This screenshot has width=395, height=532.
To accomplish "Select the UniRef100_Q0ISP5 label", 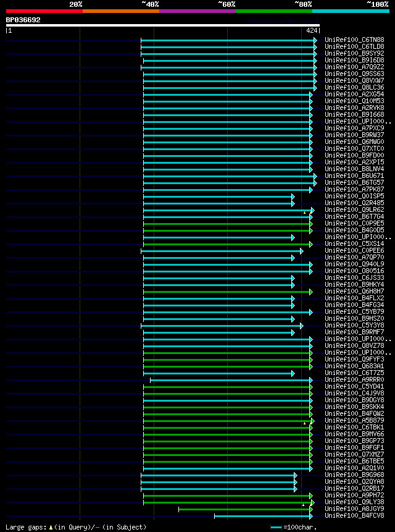I will 354,196.
